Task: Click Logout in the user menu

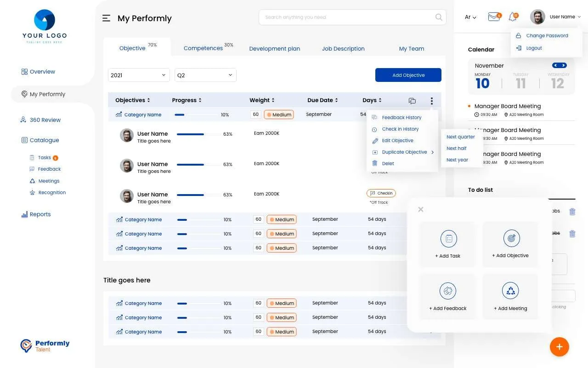Action: click(x=534, y=48)
